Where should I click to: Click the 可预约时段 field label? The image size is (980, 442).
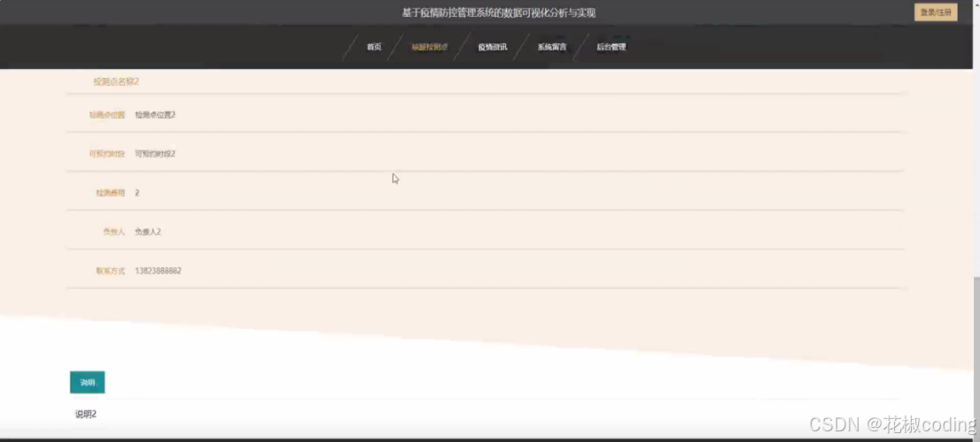click(107, 154)
